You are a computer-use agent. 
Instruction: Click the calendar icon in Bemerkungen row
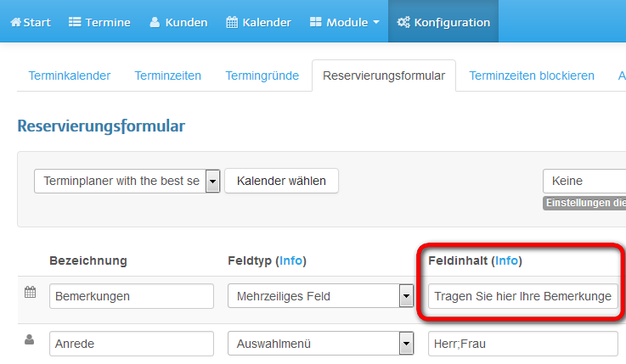pos(30,292)
